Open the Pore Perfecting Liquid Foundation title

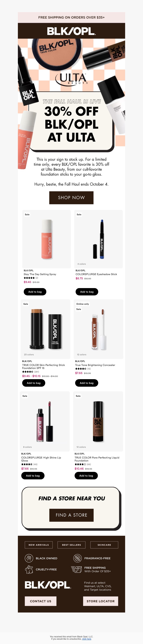[x=97, y=459]
